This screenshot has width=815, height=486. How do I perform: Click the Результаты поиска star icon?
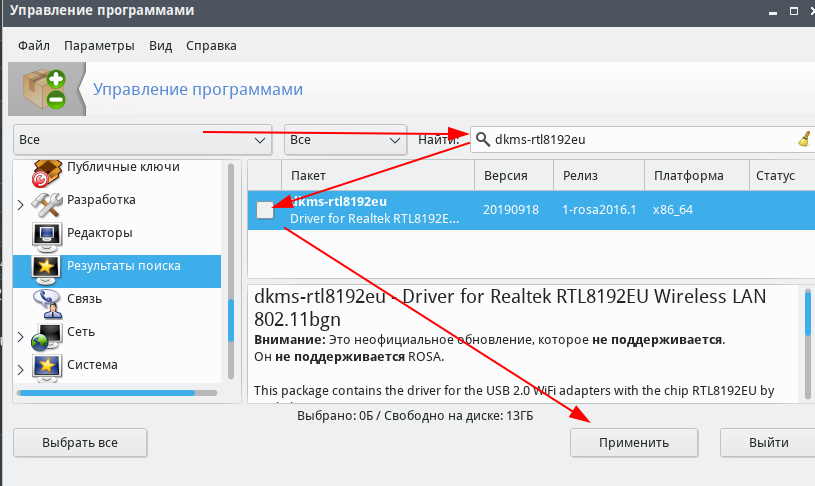point(46,270)
